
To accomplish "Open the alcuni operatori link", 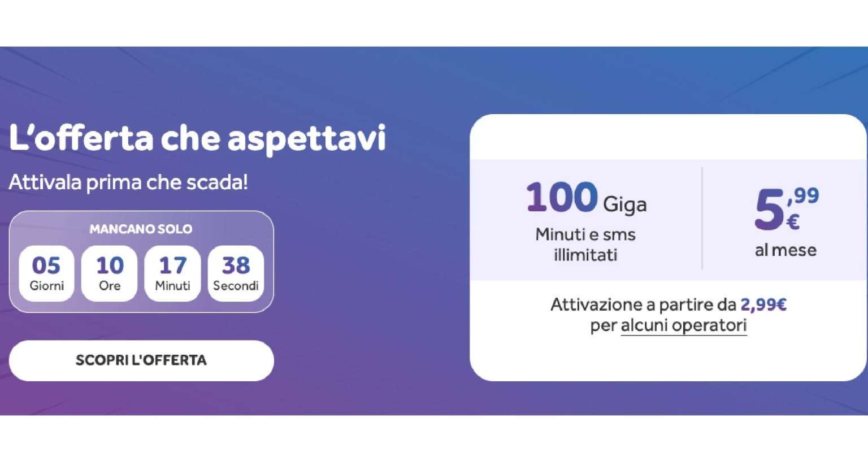I will (x=683, y=325).
